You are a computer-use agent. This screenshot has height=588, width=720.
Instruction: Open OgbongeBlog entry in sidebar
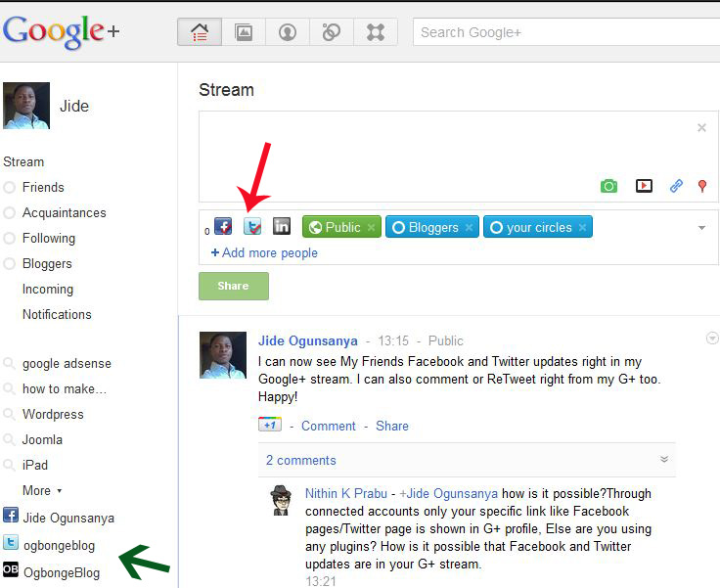[62, 573]
